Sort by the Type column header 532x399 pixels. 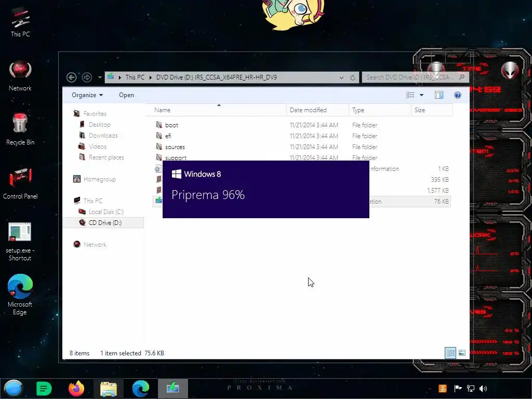tap(380, 110)
